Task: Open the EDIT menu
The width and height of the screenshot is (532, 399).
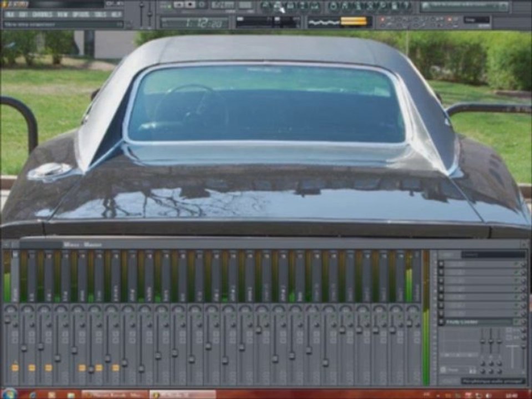Action: coord(23,14)
